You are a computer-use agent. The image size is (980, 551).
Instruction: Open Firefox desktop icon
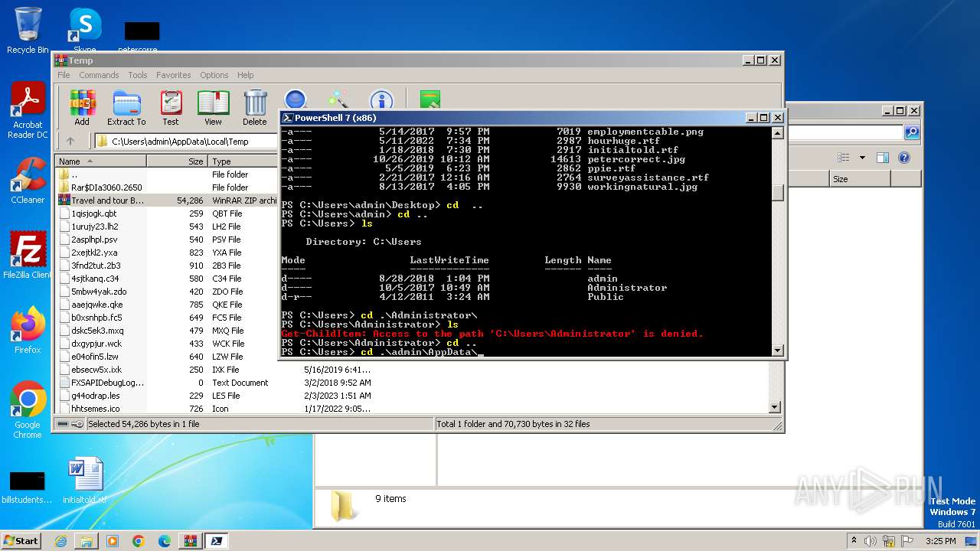click(28, 331)
